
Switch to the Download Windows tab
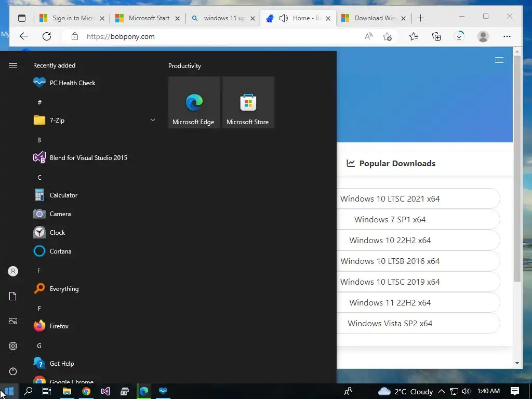pos(373,18)
